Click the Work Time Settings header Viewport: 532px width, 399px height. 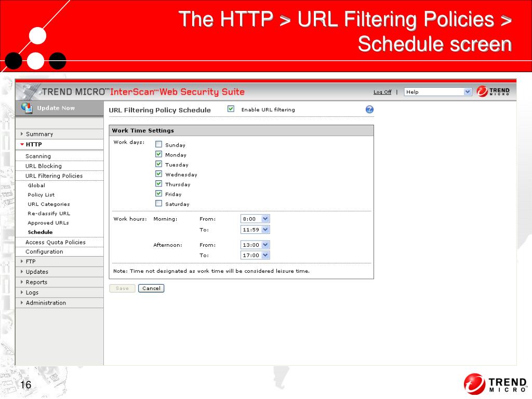pos(241,130)
